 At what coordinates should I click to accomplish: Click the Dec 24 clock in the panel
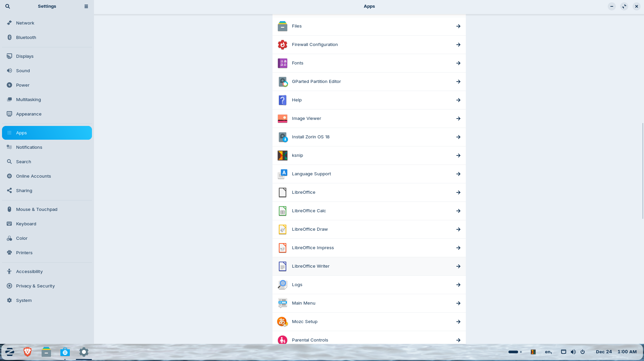click(x=604, y=352)
